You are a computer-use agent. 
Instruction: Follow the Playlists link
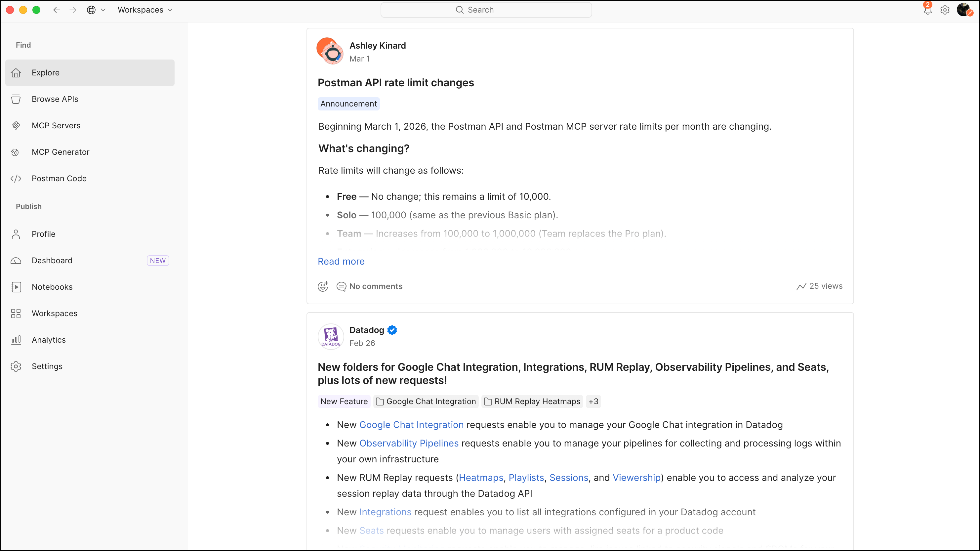[x=526, y=478]
